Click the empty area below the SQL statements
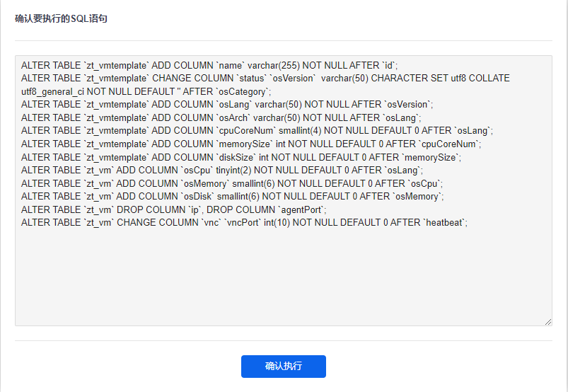Image resolution: width=568 pixels, height=392 pixels. click(283, 275)
